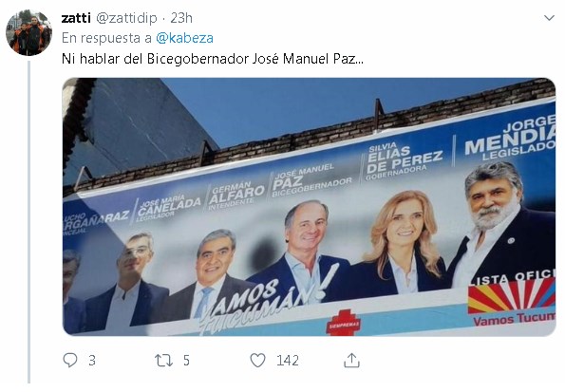Viewport: 565px width, 392px height.
Task: Click the retweet count number 5
Action: point(186,361)
